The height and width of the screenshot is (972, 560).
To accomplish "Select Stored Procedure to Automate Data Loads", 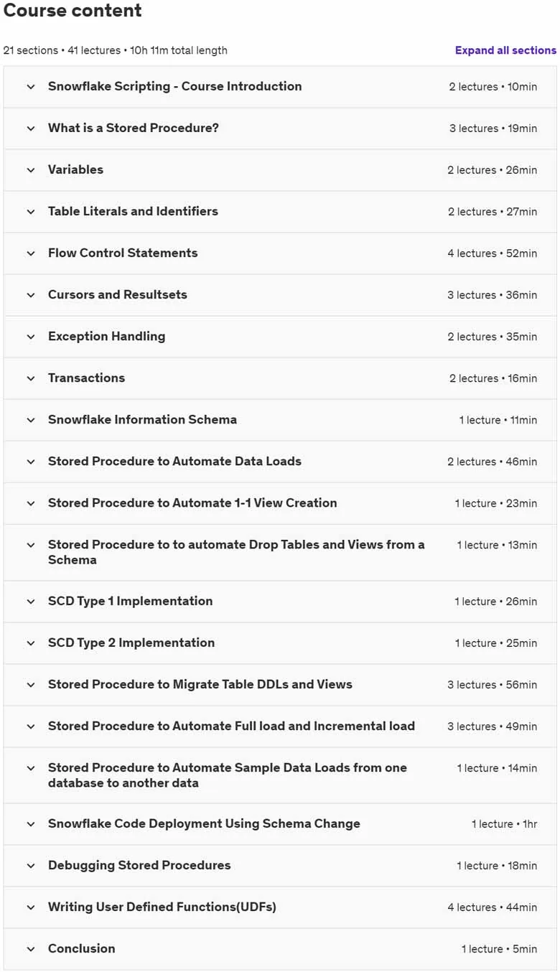I will coord(280,462).
